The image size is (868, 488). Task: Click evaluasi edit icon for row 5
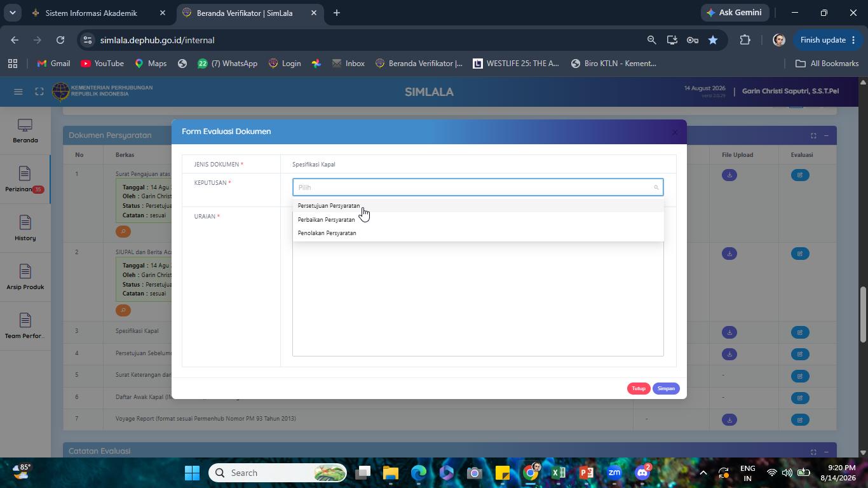coord(800,376)
